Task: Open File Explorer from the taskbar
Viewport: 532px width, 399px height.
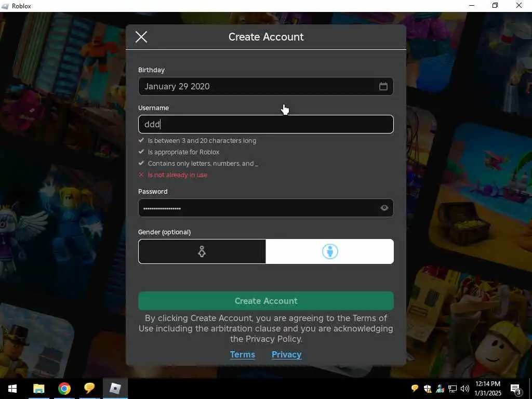Action: point(38,389)
